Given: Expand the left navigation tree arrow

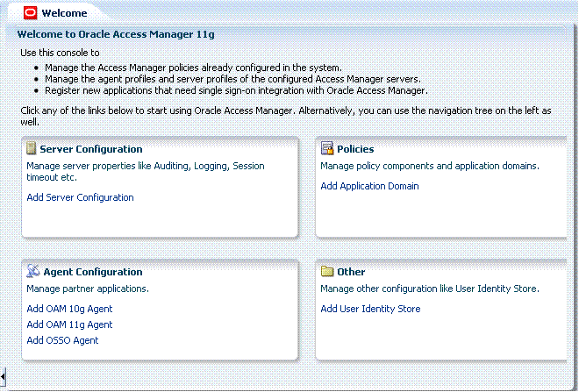Looking at the screenshot, I should coord(3,377).
